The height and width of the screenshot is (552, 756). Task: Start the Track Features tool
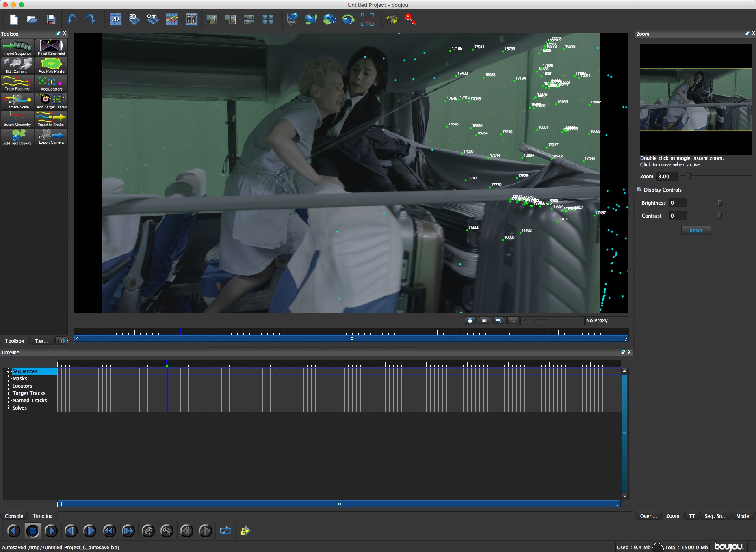(17, 84)
